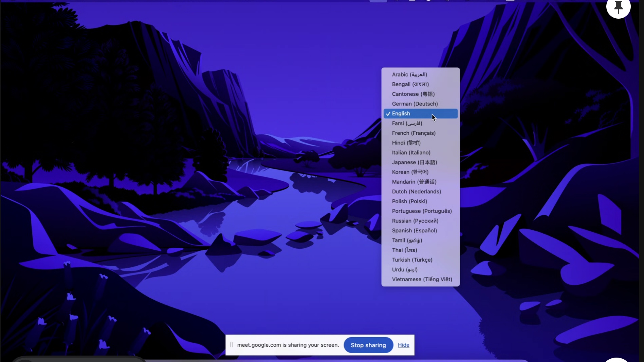Select the checked English language option
The height and width of the screenshot is (362, 644).
coord(420,114)
